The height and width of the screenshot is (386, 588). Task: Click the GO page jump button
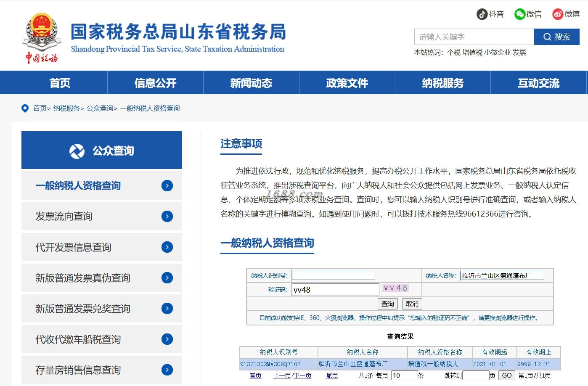click(507, 375)
